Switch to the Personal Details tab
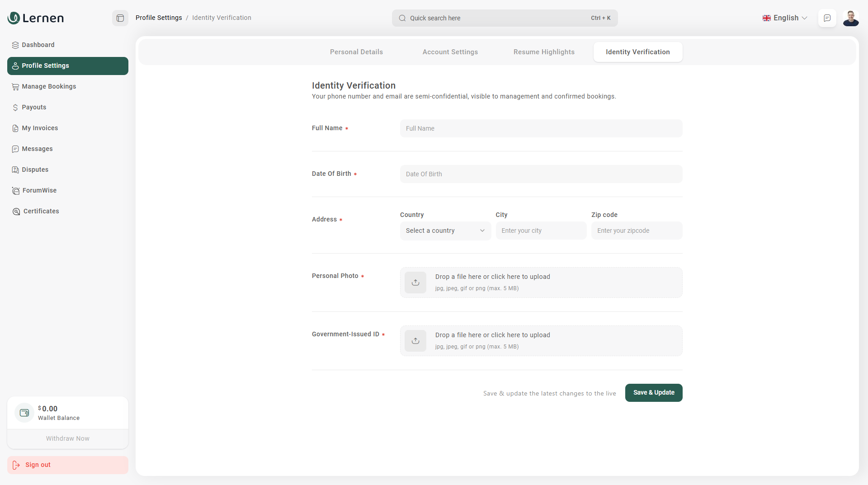 pyautogui.click(x=356, y=52)
